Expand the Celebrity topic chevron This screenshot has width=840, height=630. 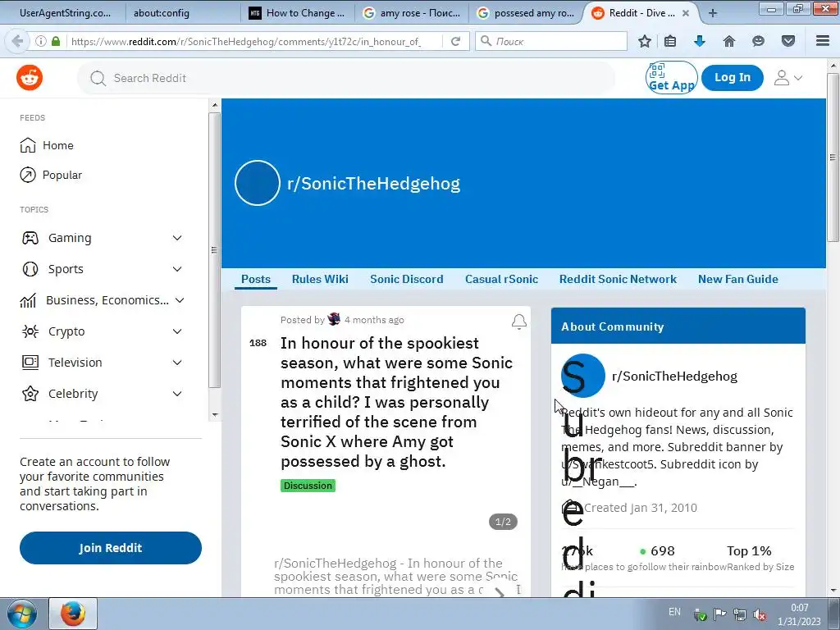pos(177,394)
